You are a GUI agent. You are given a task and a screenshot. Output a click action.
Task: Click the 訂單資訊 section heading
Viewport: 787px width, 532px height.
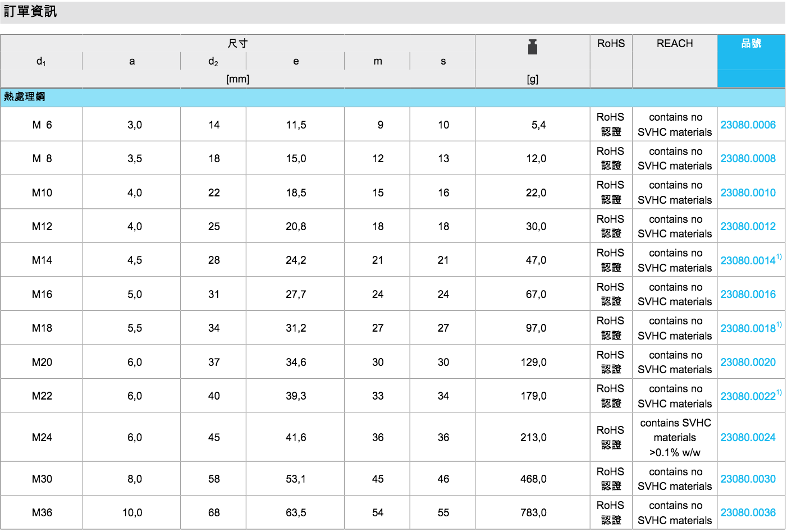pyautogui.click(x=30, y=11)
